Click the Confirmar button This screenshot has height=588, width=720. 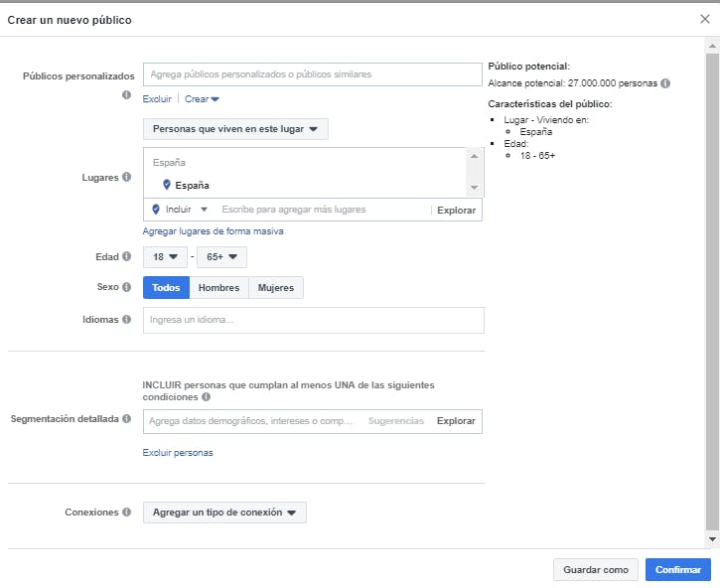pyautogui.click(x=678, y=569)
